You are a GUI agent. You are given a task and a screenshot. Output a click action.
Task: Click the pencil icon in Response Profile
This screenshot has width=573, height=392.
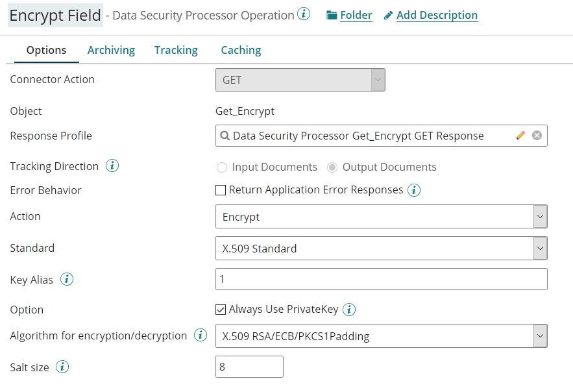click(520, 136)
